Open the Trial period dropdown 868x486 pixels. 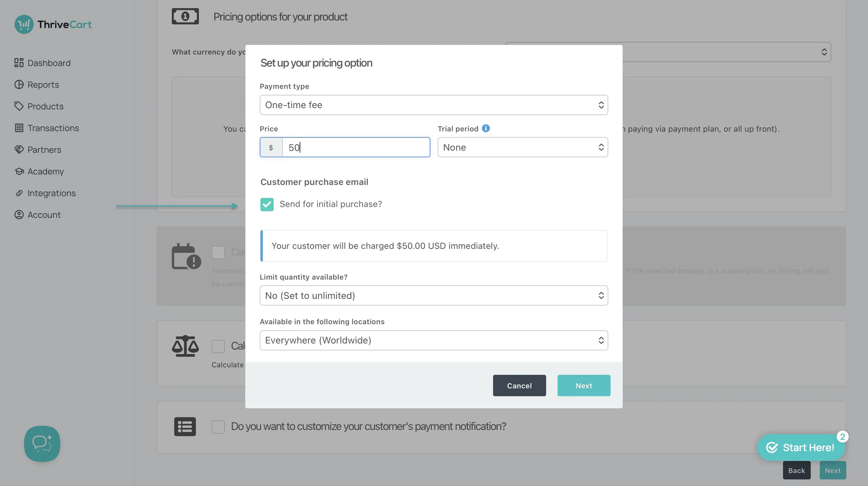(523, 147)
